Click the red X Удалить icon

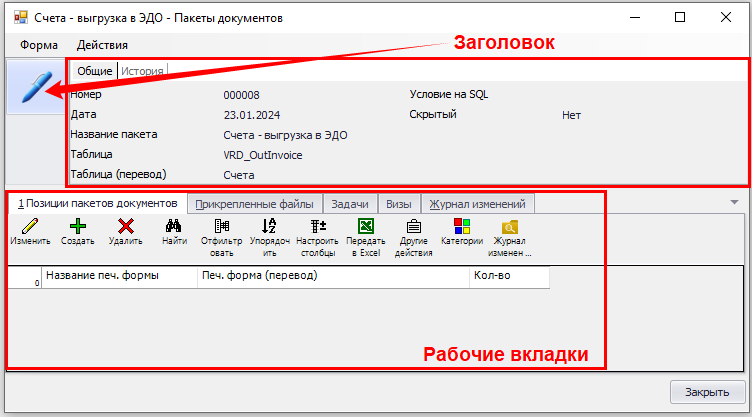point(126,227)
